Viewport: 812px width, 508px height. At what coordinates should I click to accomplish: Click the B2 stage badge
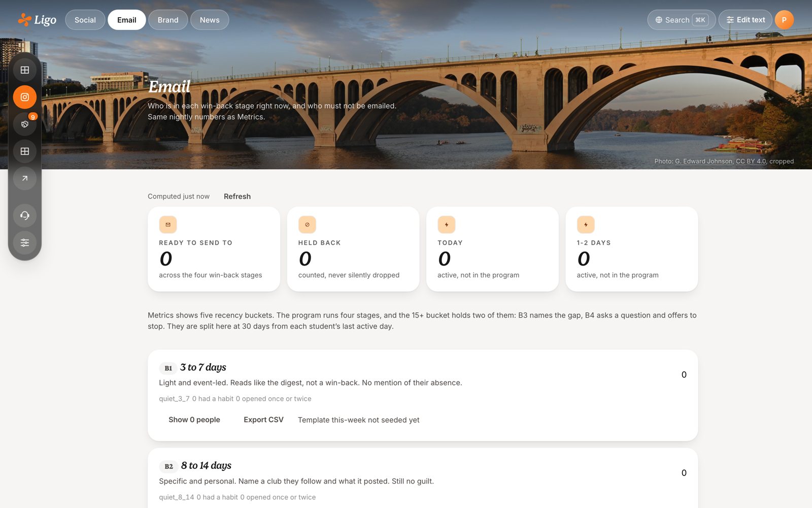[x=168, y=466]
